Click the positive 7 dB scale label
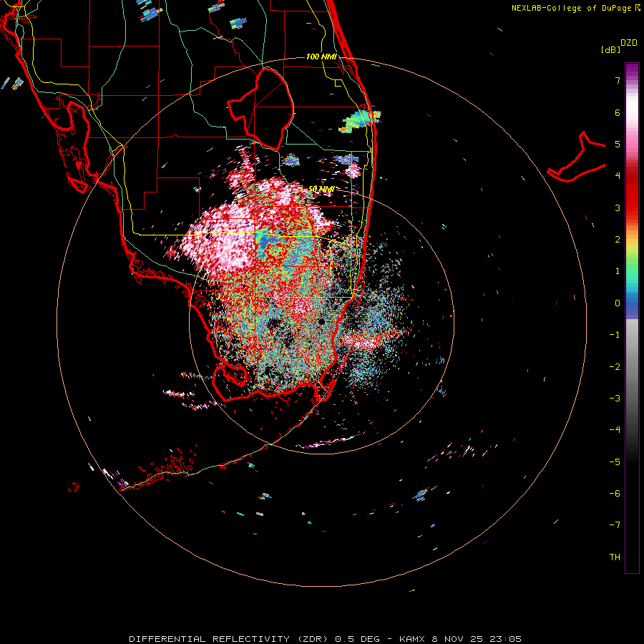 618,80
